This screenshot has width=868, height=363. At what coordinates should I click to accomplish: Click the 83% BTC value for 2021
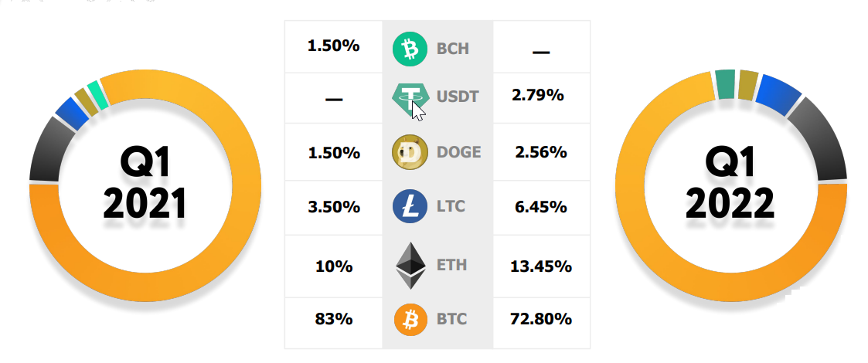tap(334, 319)
